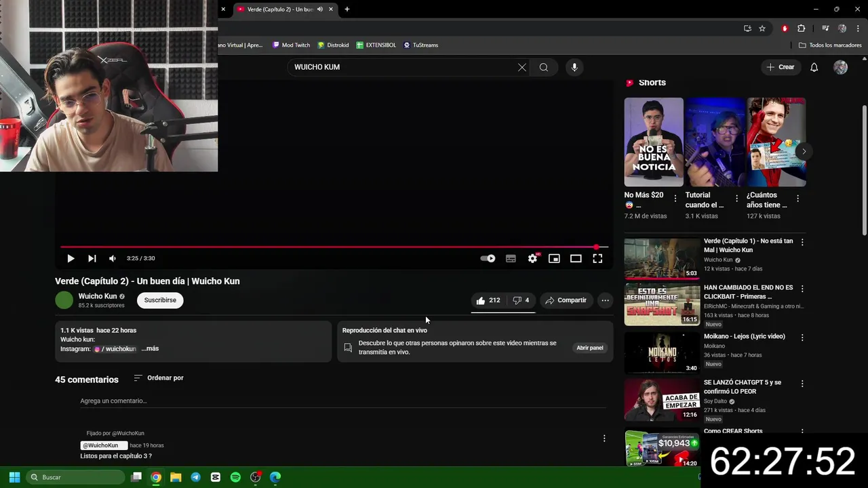Viewport: 868px width, 488px height.
Task: Open options for 'SE LANZÓ CHATGPT 5'
Action: tap(802, 384)
